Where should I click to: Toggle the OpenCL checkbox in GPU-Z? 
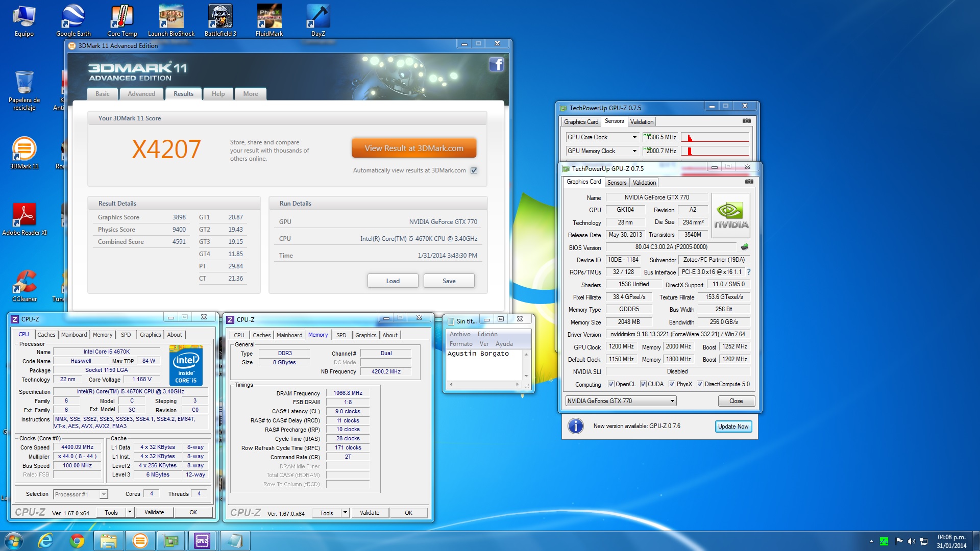[611, 384]
